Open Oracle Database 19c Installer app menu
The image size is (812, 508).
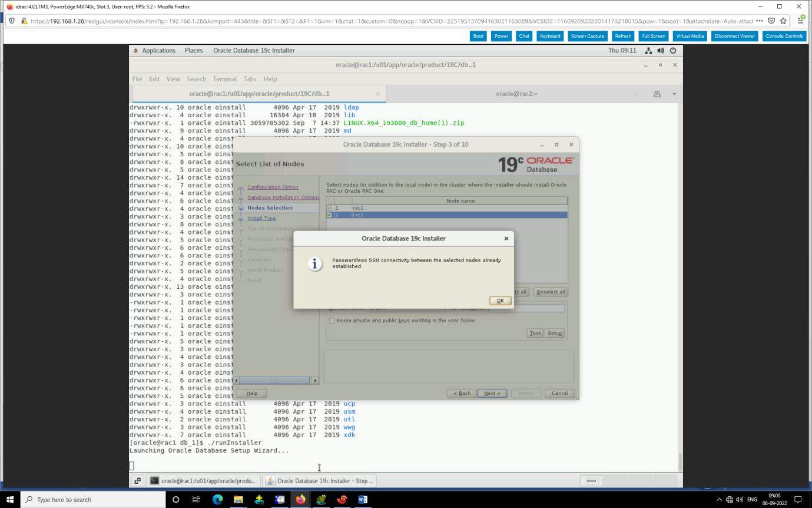[x=254, y=51]
